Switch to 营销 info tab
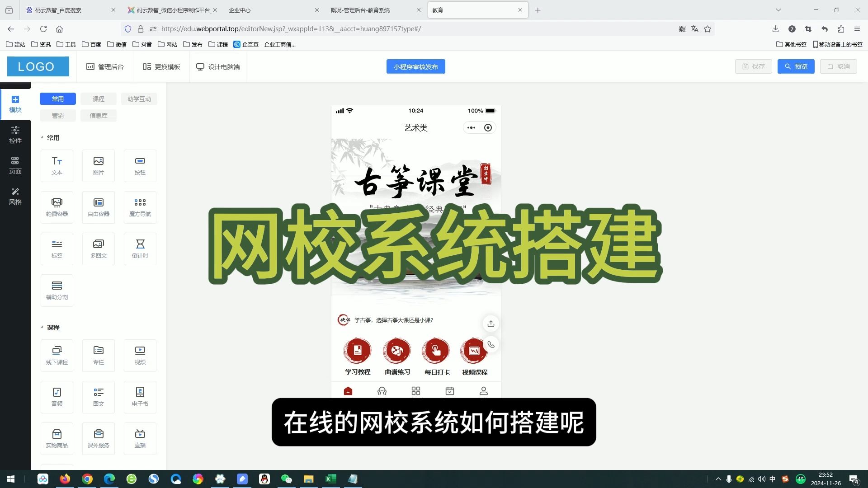The width and height of the screenshot is (868, 488). [58, 116]
